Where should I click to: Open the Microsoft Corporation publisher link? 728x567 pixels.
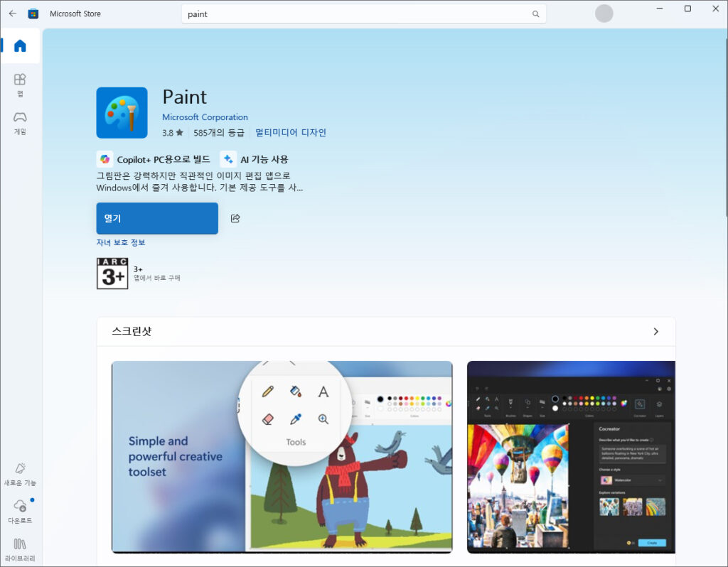(205, 117)
